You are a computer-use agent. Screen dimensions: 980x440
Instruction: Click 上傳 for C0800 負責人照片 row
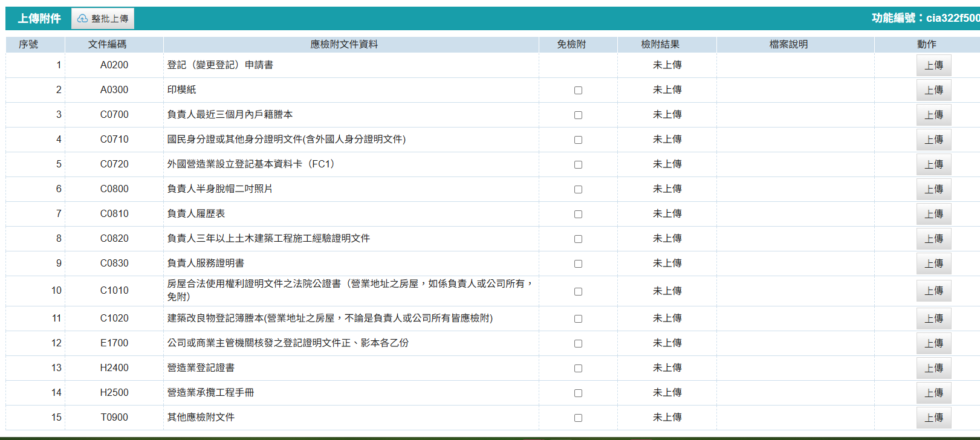[x=933, y=189]
